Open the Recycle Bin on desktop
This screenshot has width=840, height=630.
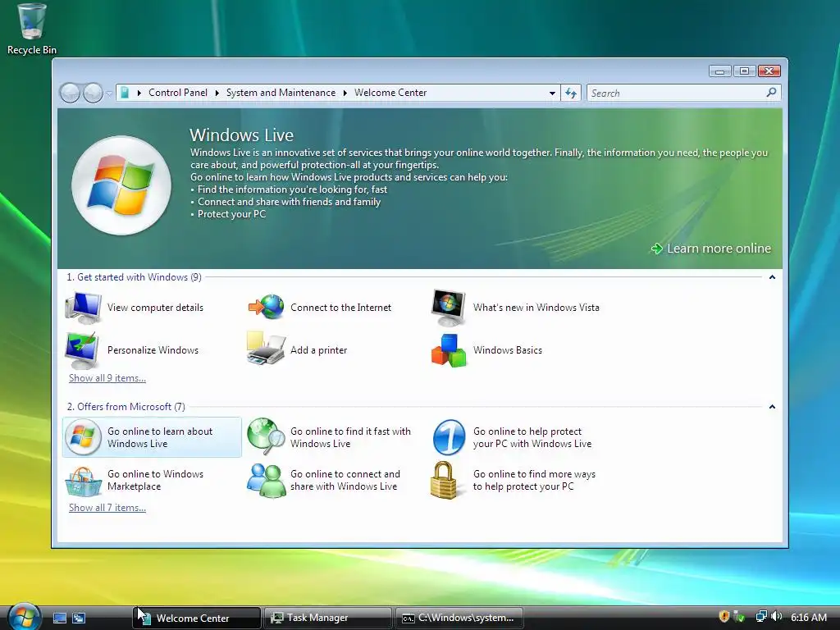(32, 30)
